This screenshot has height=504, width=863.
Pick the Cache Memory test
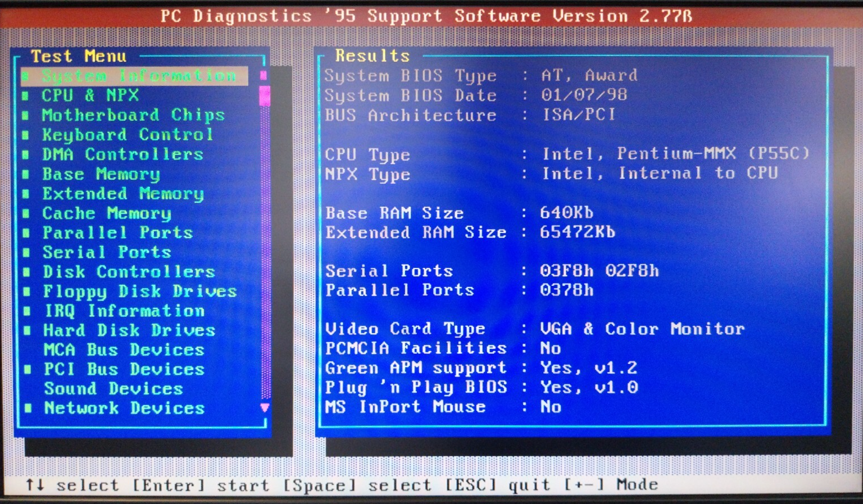point(107,214)
